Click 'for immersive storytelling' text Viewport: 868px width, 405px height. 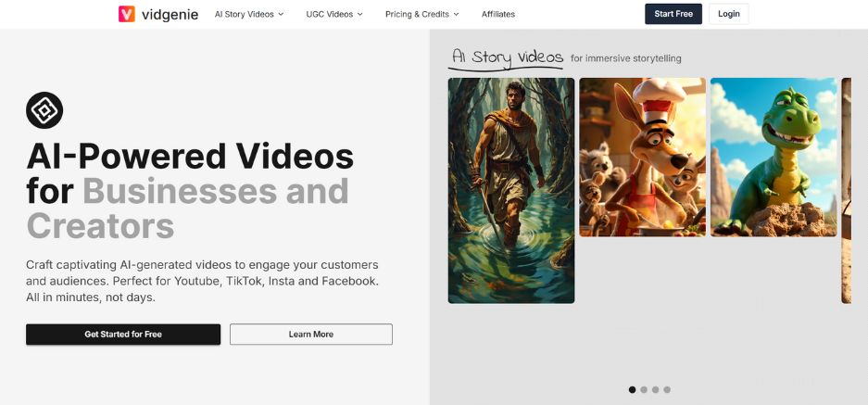click(625, 58)
